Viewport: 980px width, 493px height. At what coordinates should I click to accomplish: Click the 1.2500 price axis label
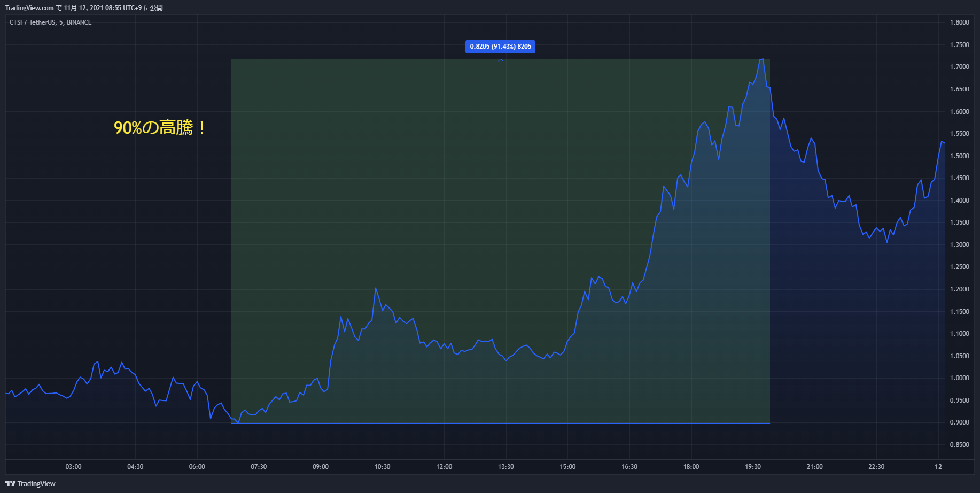pos(960,267)
